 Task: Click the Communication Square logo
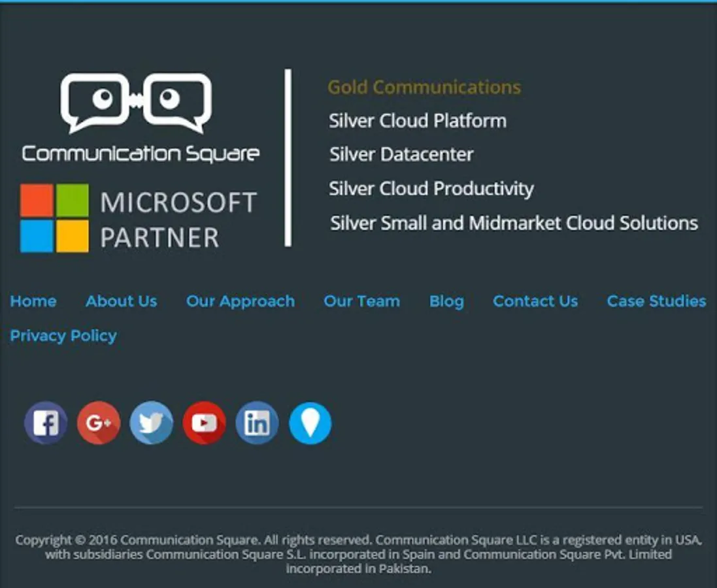point(141,118)
